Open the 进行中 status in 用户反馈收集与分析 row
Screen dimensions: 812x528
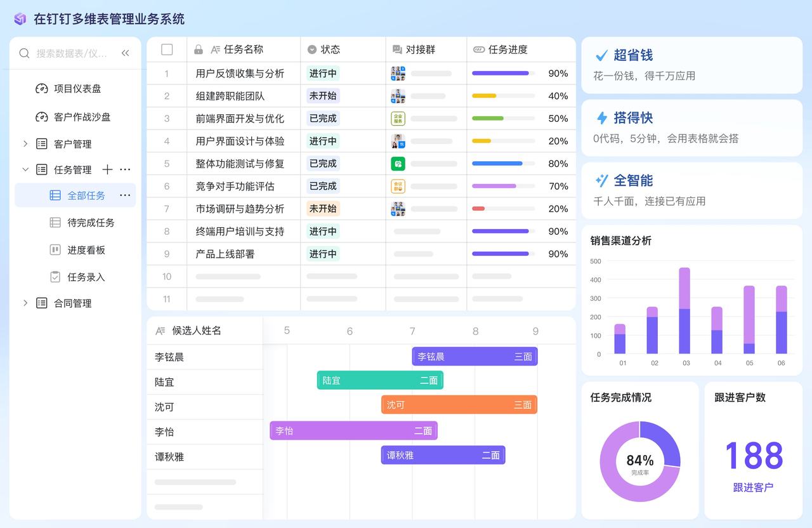[323, 74]
